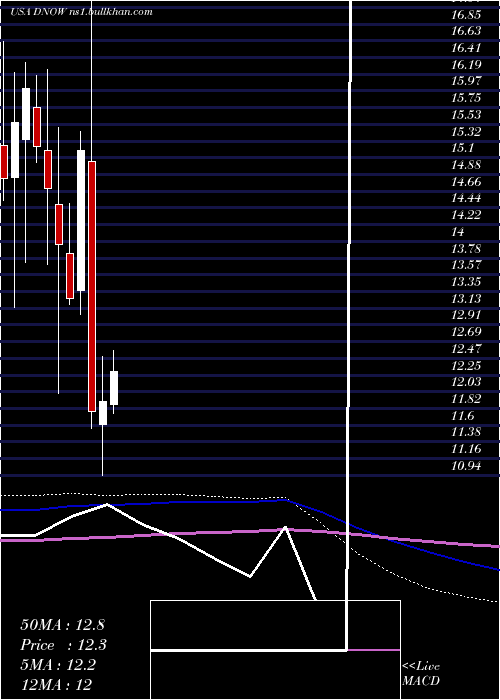Click the 16.85 price axis label
This screenshot has width=500, height=700.
click(x=466, y=14)
